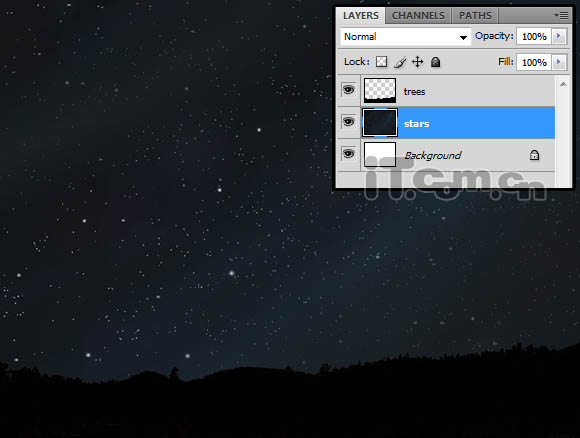Screen dimensions: 580x438
Task: Hide the trees layer with eye icon
Action: [x=348, y=90]
